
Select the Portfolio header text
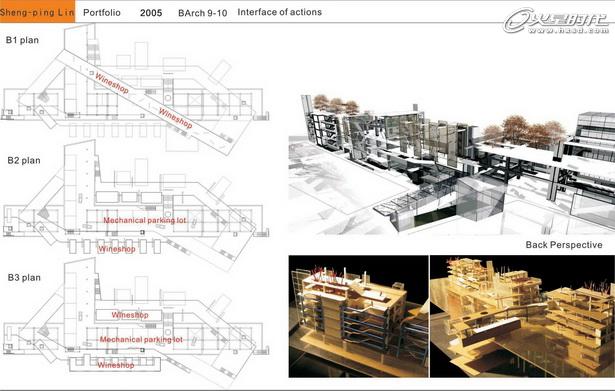tap(102, 13)
